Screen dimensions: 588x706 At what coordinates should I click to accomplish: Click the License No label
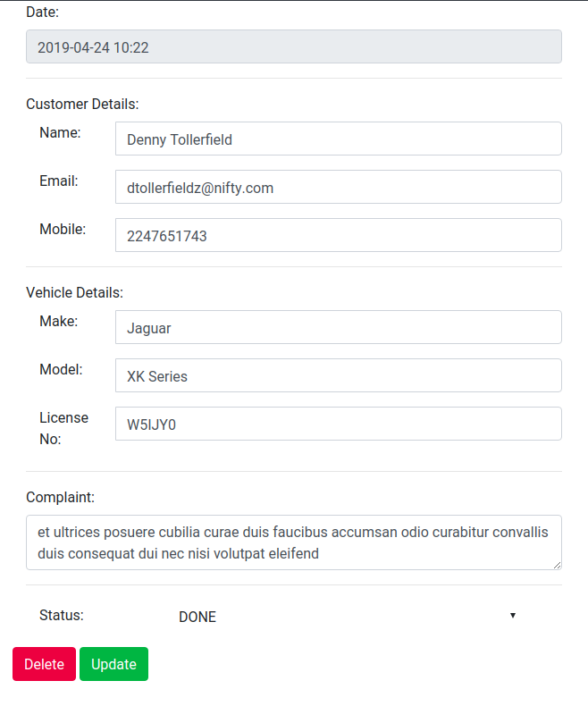(63, 428)
